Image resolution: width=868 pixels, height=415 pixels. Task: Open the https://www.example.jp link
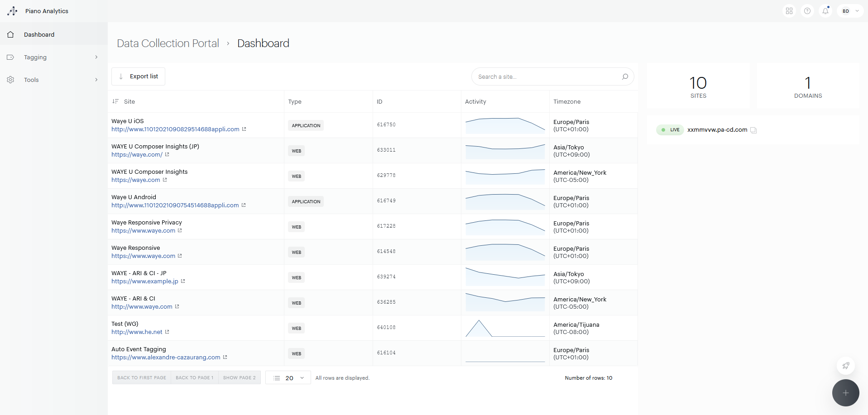(145, 281)
